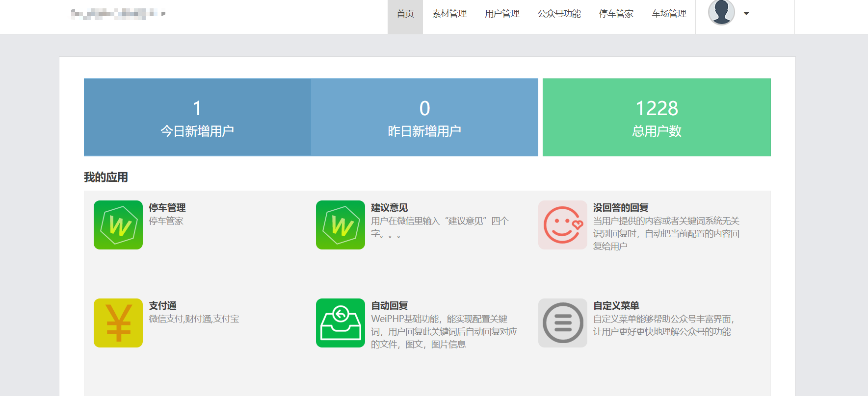Click the user avatar in the header
Screen dimensions: 868x396
pos(721,13)
